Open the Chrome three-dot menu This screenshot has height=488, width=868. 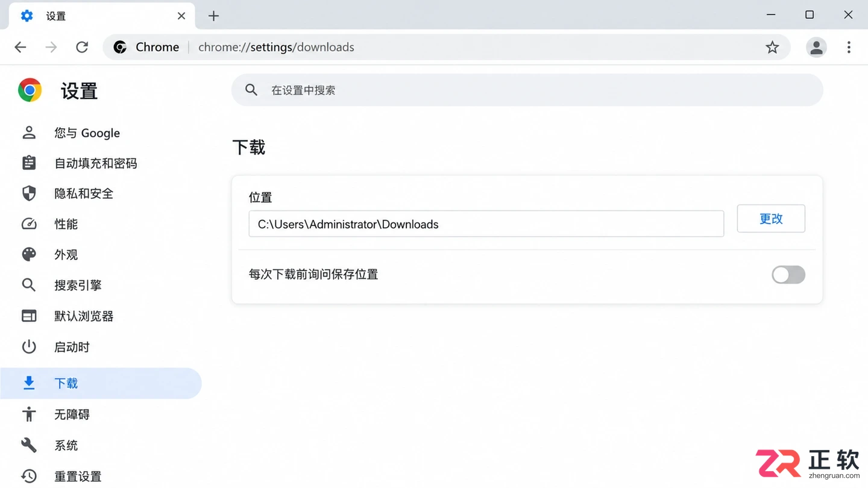pos(849,47)
